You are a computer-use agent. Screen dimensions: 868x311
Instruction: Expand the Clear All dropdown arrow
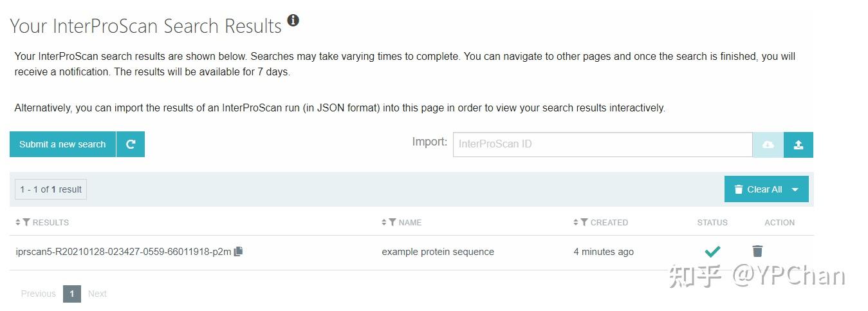pos(795,189)
